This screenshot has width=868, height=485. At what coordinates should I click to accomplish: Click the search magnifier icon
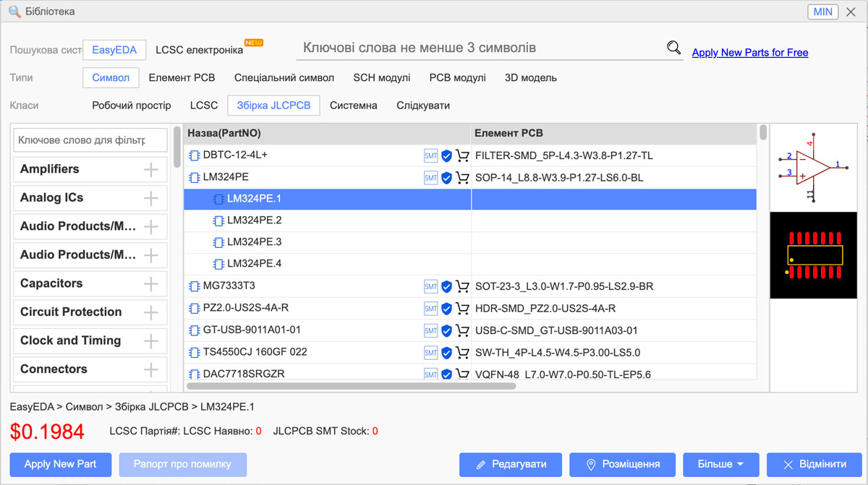pos(673,48)
